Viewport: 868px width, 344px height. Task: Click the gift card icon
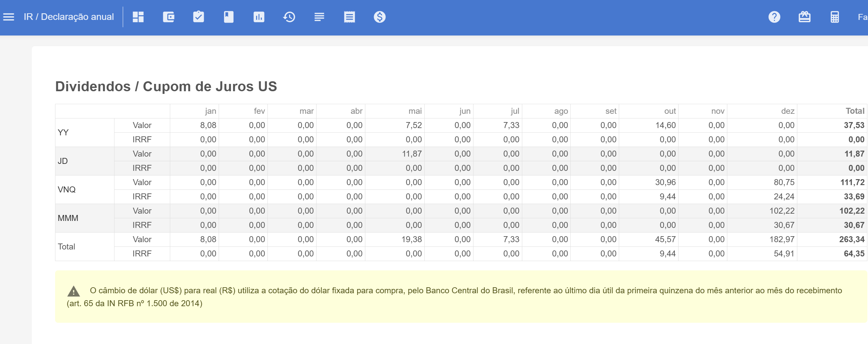click(x=804, y=17)
